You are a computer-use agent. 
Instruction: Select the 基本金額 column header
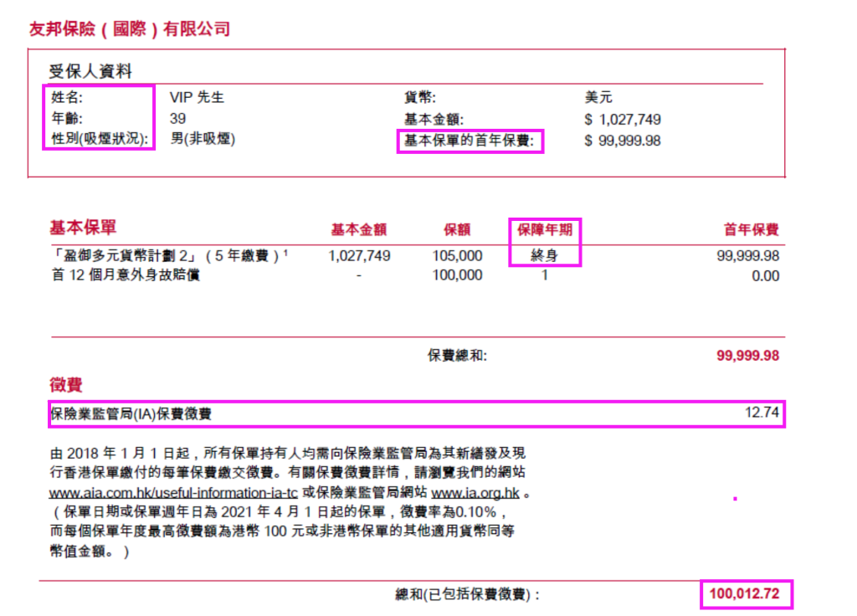tap(358, 229)
